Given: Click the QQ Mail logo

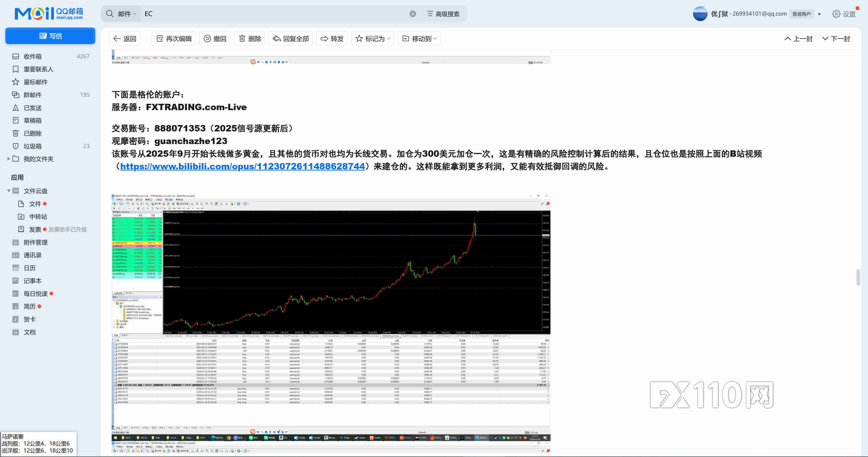Looking at the screenshot, I should (49, 14).
